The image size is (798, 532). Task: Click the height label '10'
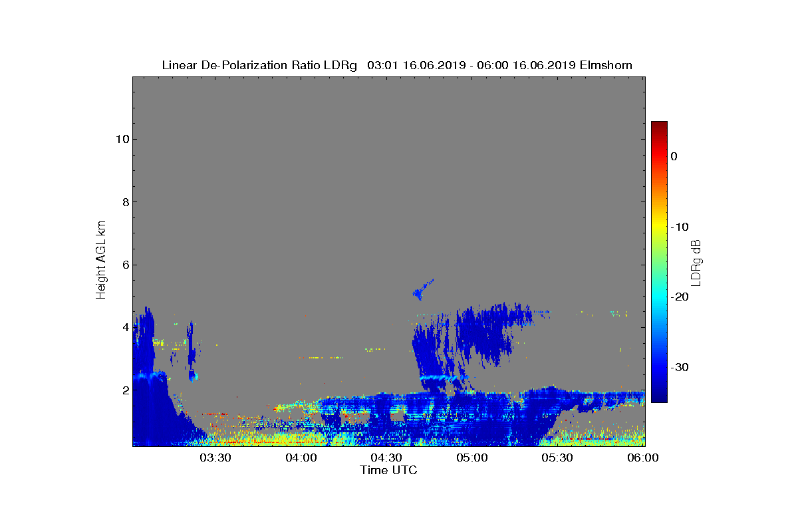121,139
